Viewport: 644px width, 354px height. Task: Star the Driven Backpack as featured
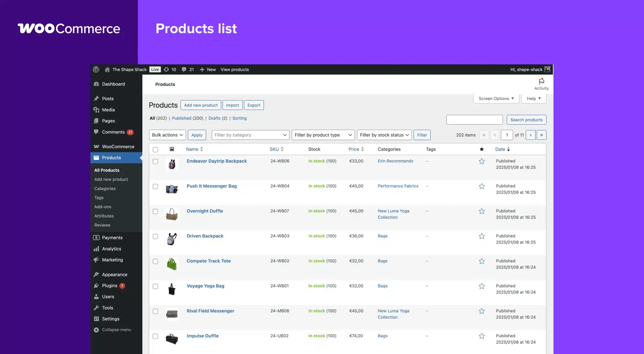tap(482, 236)
